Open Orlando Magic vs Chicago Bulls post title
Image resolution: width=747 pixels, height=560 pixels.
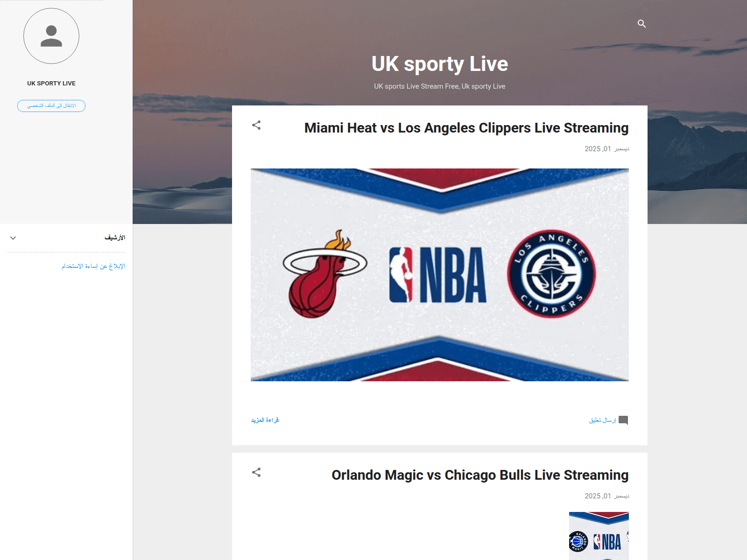[480, 475]
